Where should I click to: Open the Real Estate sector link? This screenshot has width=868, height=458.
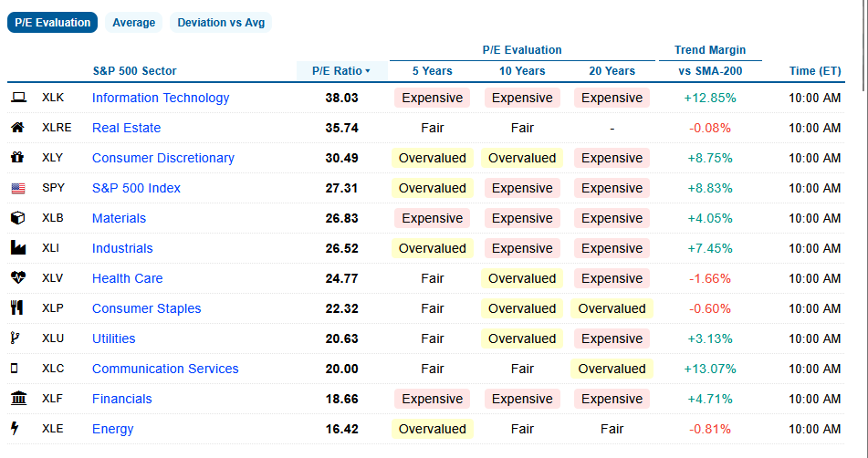(126, 128)
